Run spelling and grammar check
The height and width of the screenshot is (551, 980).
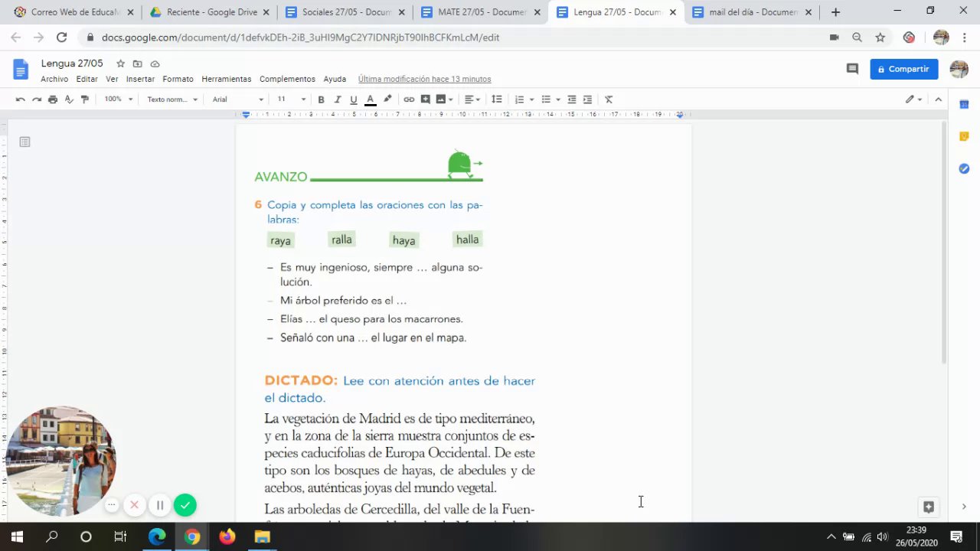tap(69, 99)
